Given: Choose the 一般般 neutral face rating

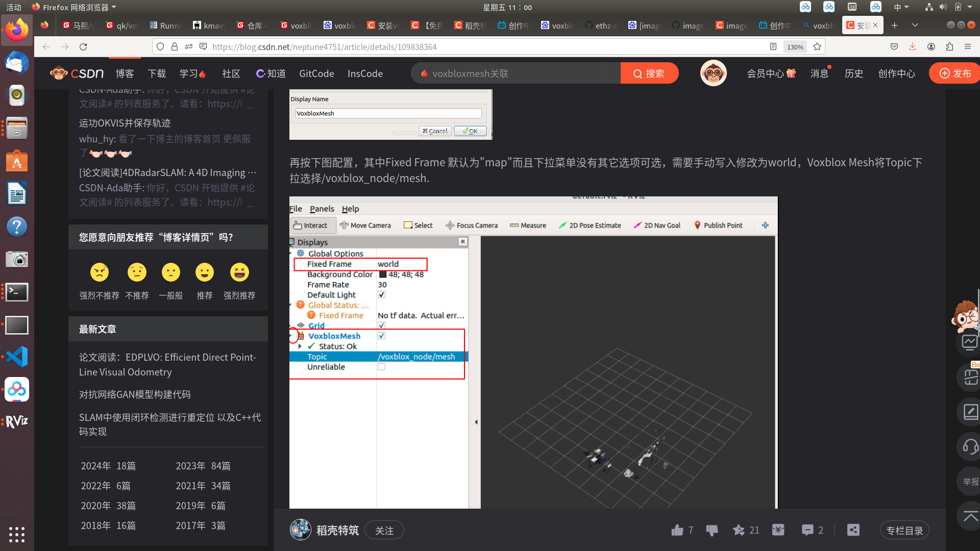Looking at the screenshot, I should (170, 272).
